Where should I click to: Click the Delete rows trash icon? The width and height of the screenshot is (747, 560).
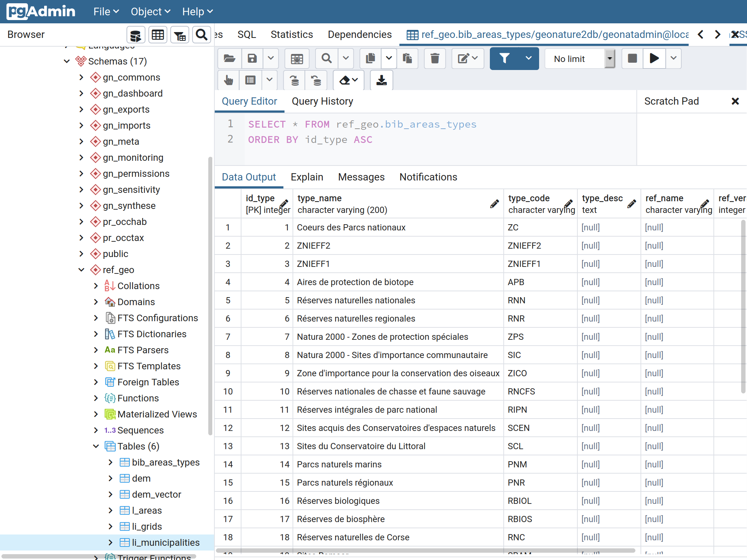point(435,58)
